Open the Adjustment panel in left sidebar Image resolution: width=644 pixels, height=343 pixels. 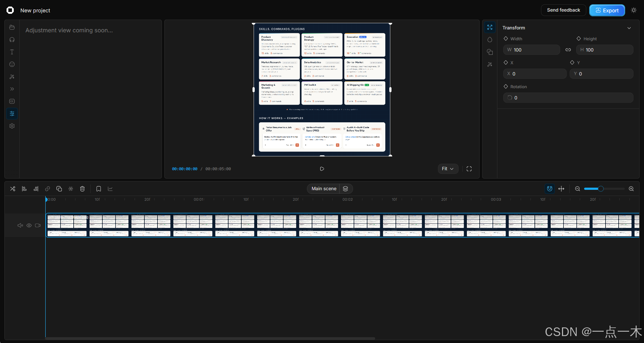[12, 114]
